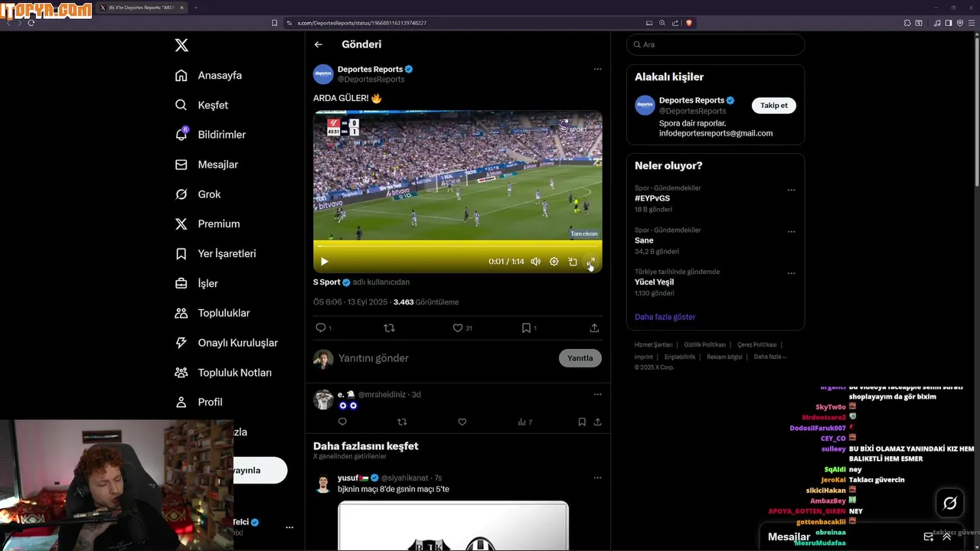Go to Mesajlar in the left navigation
The width and height of the screenshot is (980, 551).
pos(206,165)
